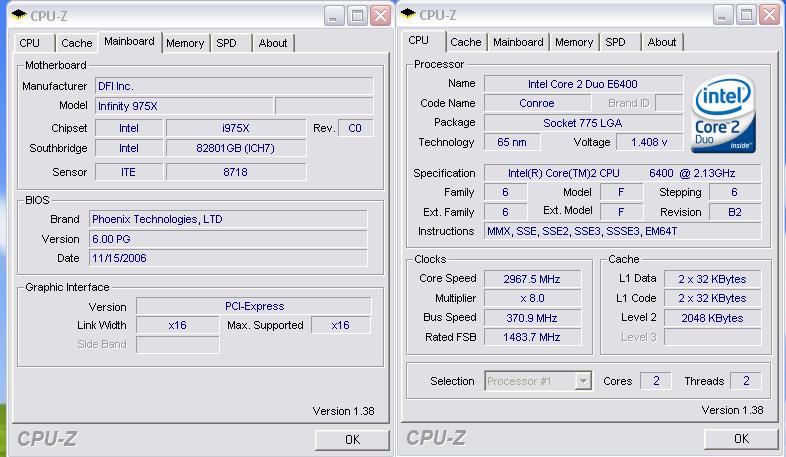Screen dimensions: 786x457
Task: Select BIOS brand Phoenix Technologies, LTD
Action: 228,219
